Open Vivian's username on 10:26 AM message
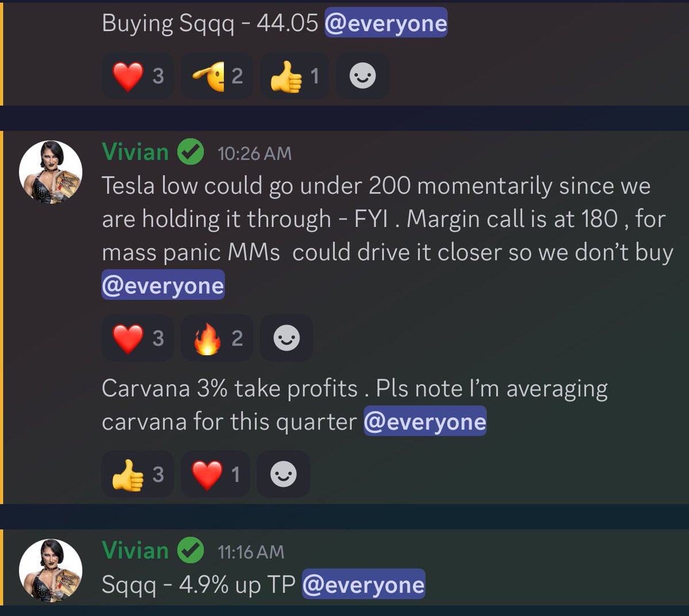The height and width of the screenshot is (616, 689). [135, 152]
